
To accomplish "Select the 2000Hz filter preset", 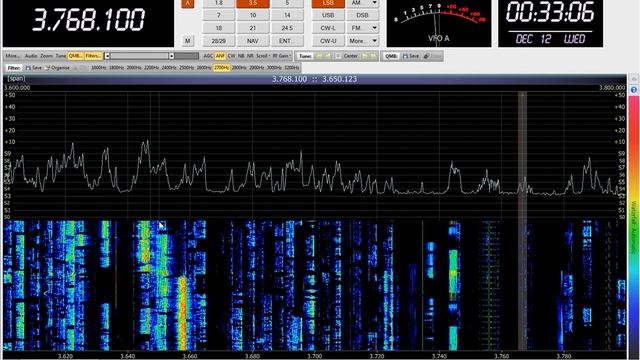I will point(134,68).
